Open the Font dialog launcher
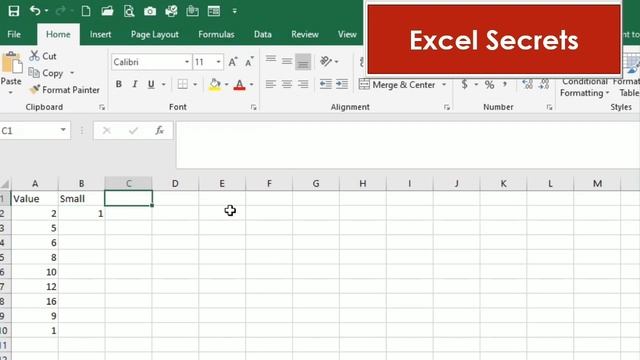This screenshot has height=360, width=640. pyautogui.click(x=253, y=107)
